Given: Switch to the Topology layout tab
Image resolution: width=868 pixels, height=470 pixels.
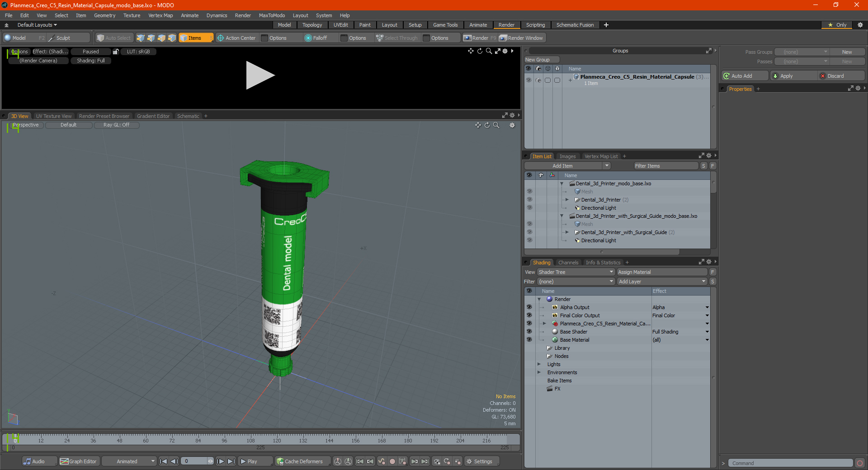Looking at the screenshot, I should coord(312,25).
